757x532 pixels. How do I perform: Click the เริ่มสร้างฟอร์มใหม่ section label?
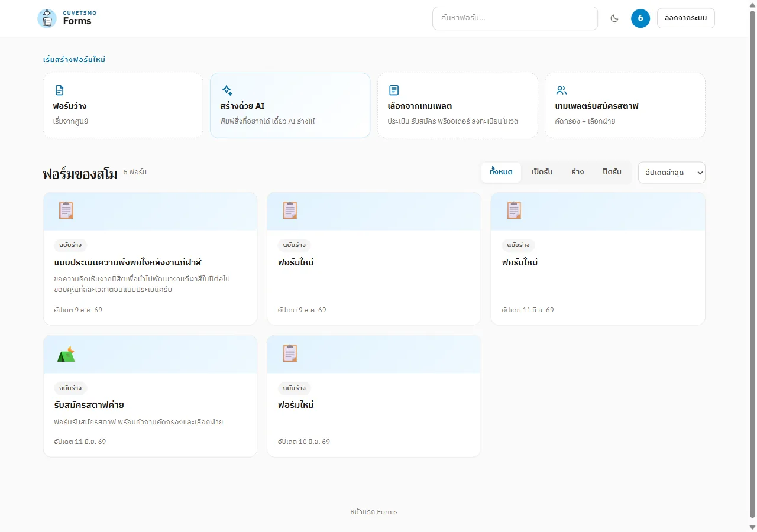pyautogui.click(x=75, y=60)
